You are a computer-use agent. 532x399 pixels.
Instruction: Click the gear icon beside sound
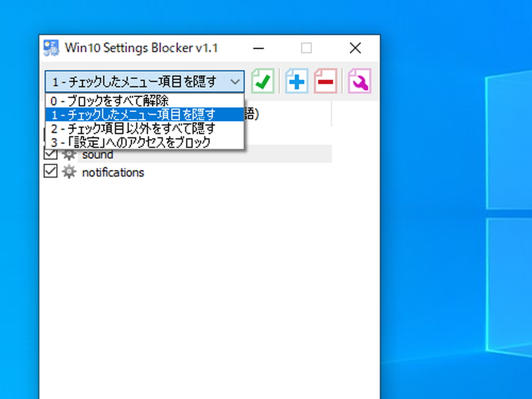point(69,155)
